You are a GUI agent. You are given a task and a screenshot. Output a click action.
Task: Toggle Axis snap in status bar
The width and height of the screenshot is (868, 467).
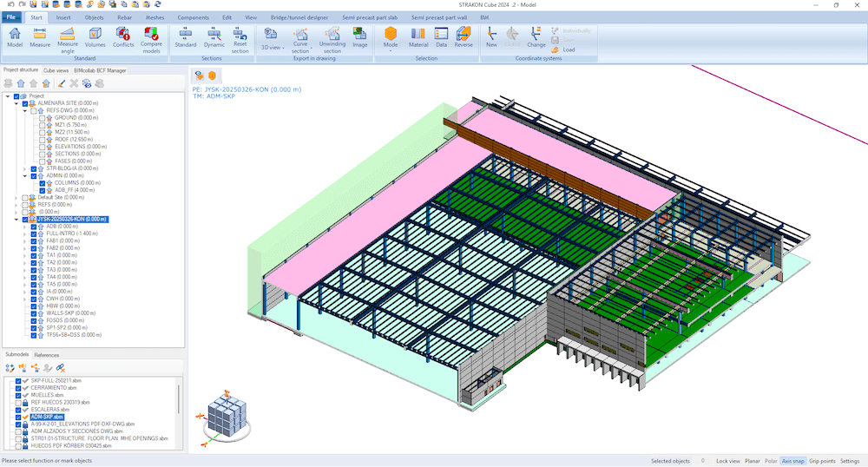792,461
